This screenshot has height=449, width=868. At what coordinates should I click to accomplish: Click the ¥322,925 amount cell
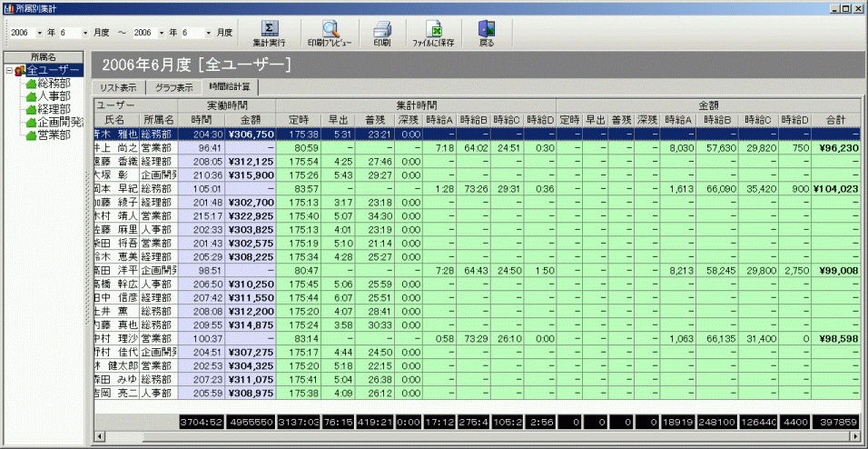(x=251, y=215)
